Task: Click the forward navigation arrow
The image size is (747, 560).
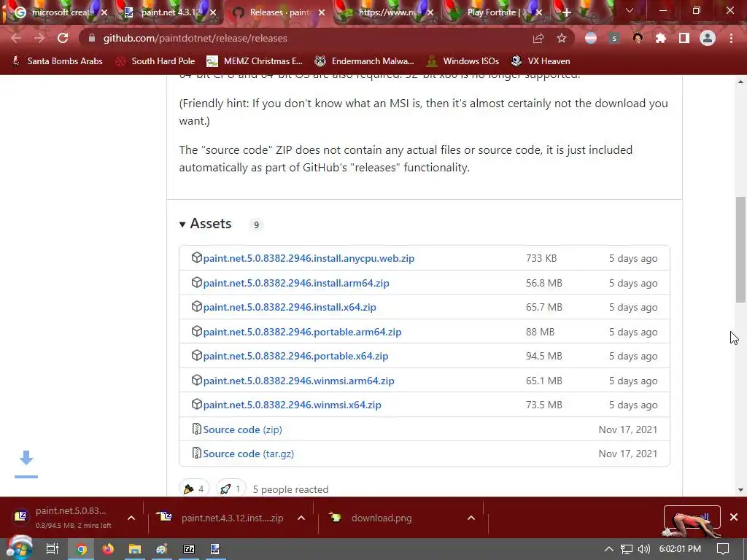Action: (x=39, y=38)
